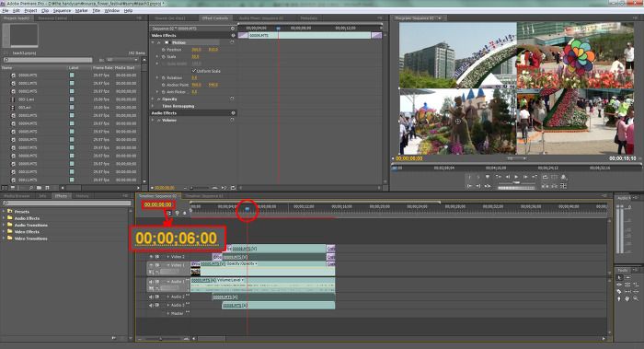Open Trim monitor from Program controls

click(x=563, y=186)
